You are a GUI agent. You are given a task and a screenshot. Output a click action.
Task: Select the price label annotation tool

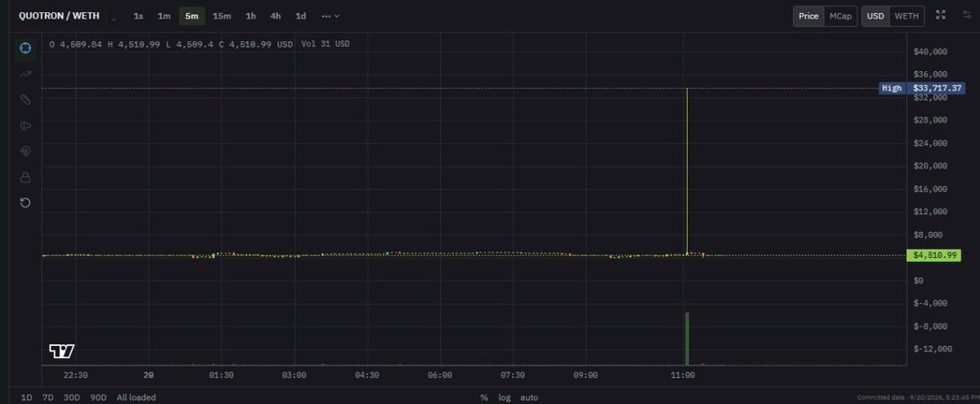(x=25, y=126)
